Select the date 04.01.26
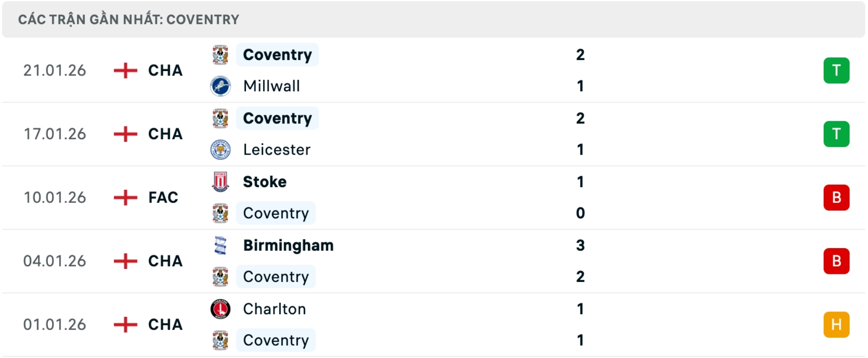 tap(55, 261)
